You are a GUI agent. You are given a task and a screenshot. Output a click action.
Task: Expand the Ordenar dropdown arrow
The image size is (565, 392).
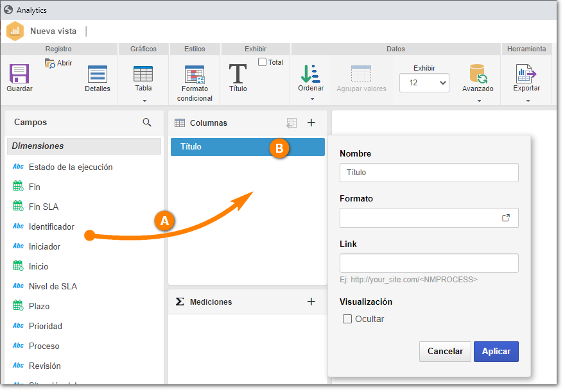tap(312, 99)
